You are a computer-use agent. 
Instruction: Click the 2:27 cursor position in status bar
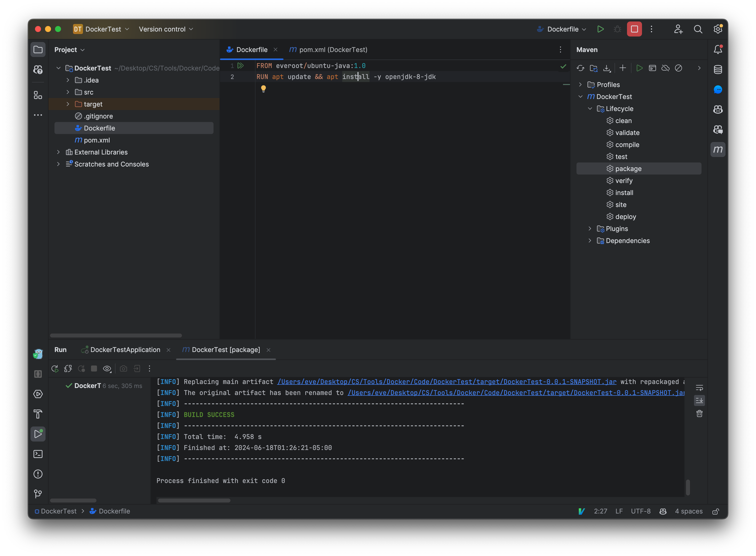(x=600, y=511)
